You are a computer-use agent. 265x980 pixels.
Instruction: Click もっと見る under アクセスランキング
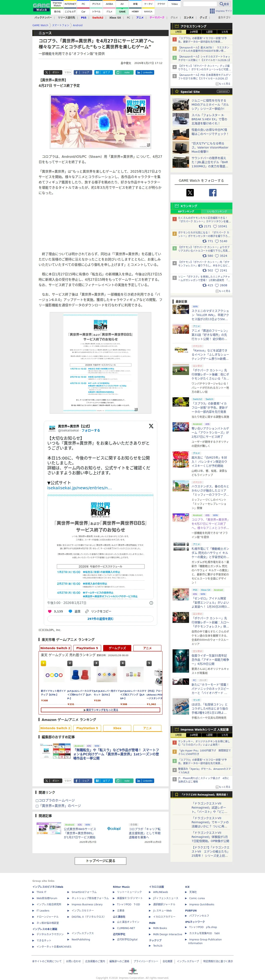coord(223,84)
